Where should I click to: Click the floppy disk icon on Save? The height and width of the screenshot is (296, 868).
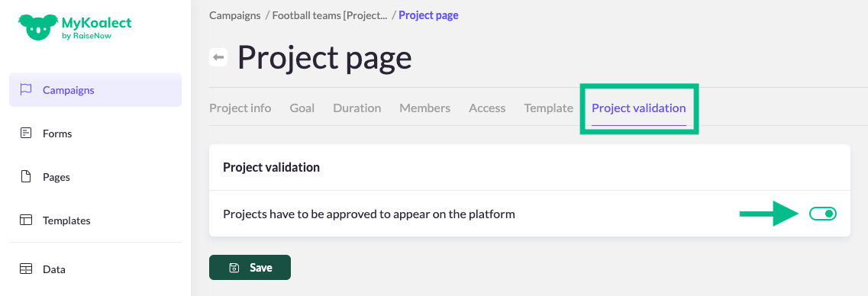pos(234,268)
